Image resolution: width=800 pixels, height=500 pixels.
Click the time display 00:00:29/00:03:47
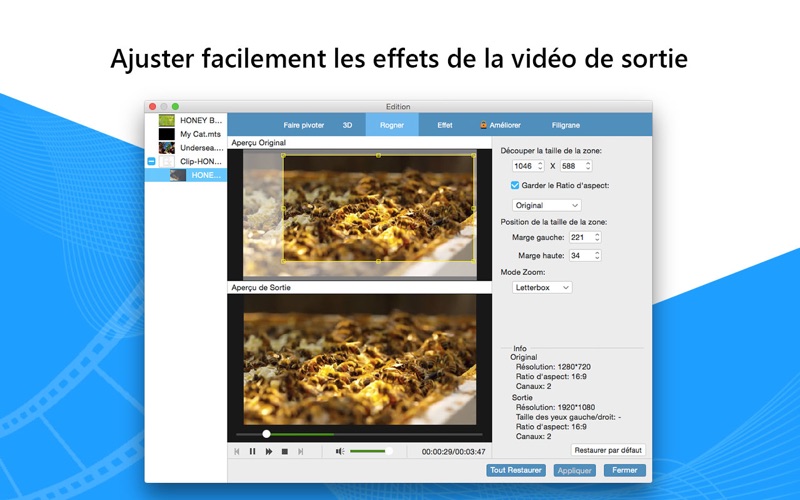pyautogui.click(x=454, y=452)
